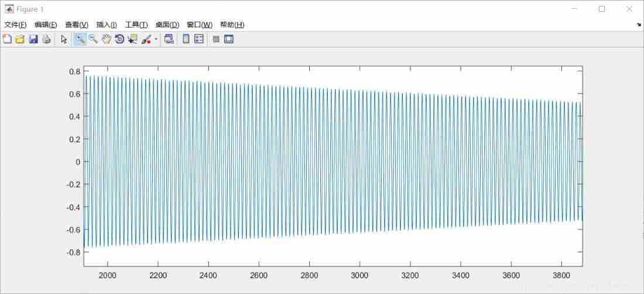Insert a legend using the toolbar icon
This screenshot has width=644, height=294.
(199, 39)
